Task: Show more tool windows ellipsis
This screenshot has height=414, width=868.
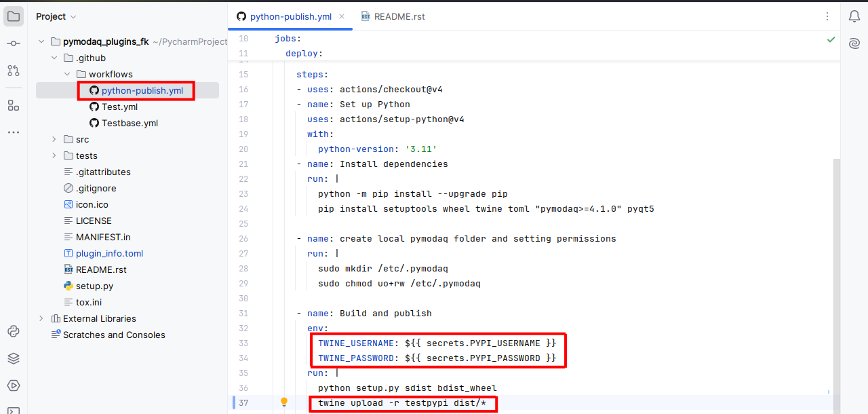Action: tap(14, 132)
